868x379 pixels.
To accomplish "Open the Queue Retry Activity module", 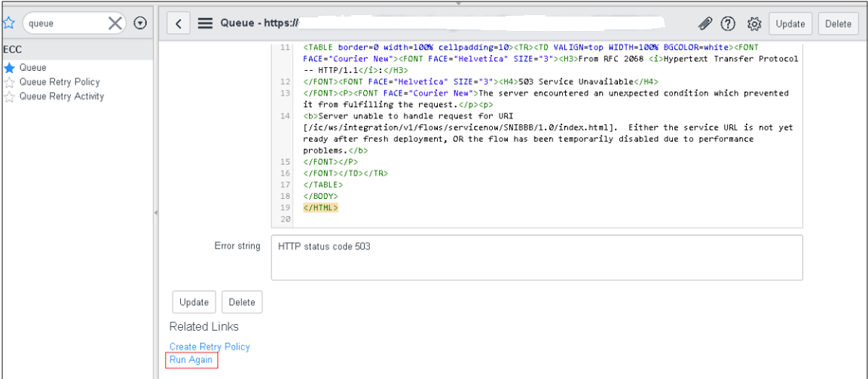I will (62, 96).
